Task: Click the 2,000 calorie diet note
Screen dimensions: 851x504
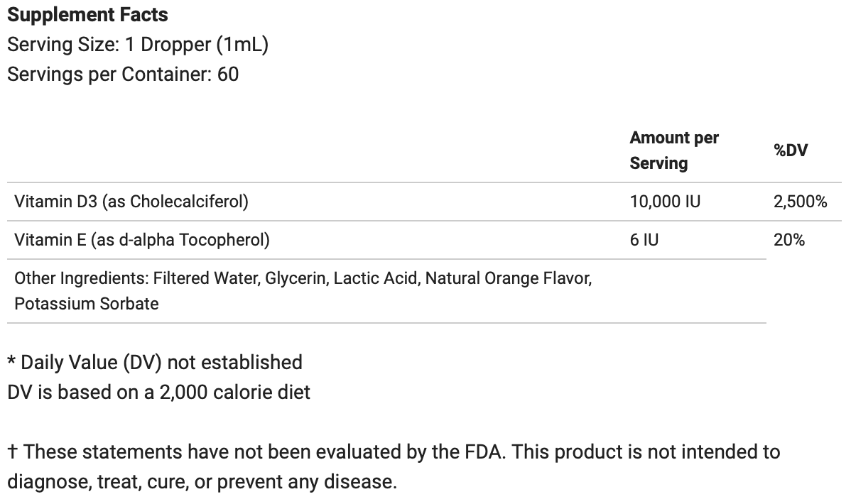Action: (x=158, y=392)
